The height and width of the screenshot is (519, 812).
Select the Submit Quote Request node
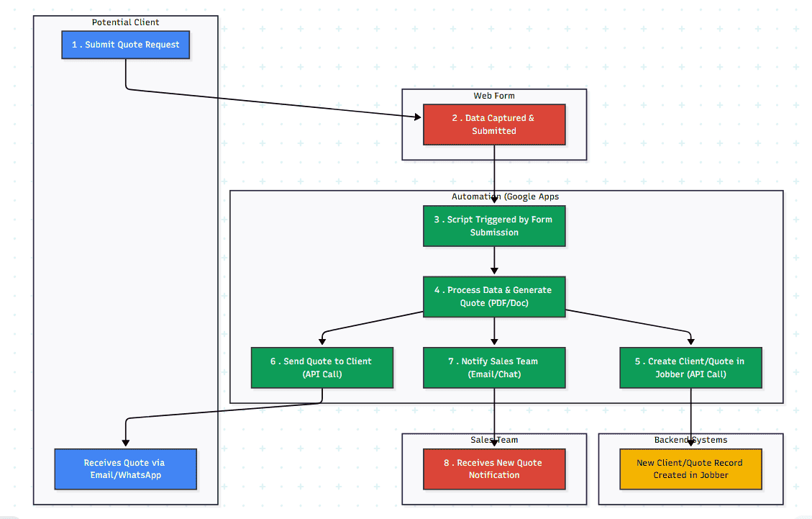coord(125,45)
